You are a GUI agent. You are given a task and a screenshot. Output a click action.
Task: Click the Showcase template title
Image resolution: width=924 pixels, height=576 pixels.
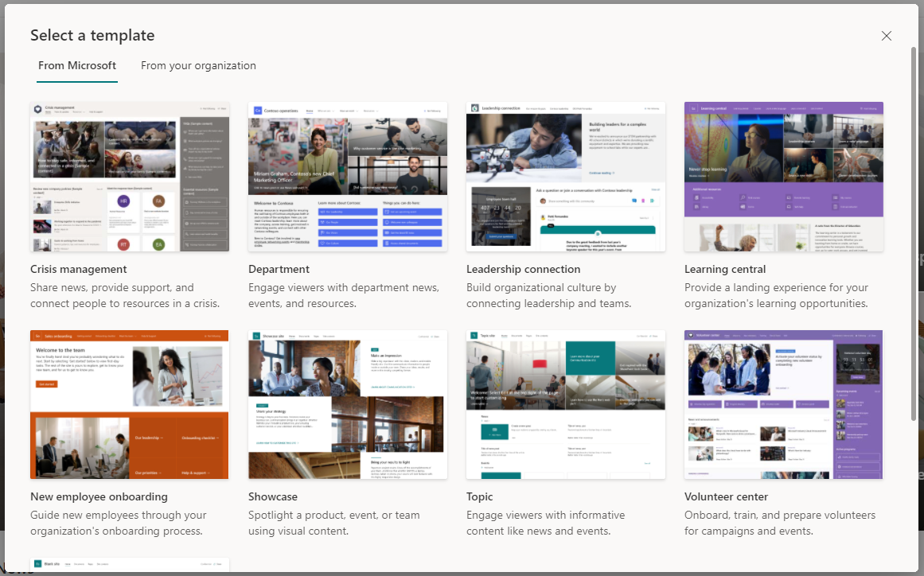pos(273,496)
